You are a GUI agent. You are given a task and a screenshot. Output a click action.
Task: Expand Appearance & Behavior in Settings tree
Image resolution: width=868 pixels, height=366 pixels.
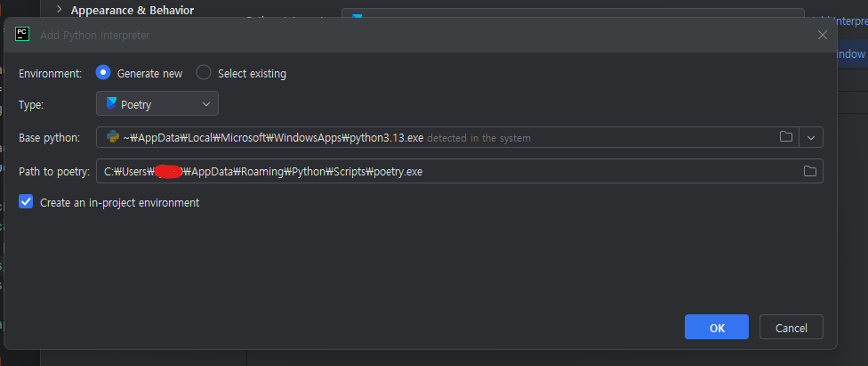coord(60,9)
